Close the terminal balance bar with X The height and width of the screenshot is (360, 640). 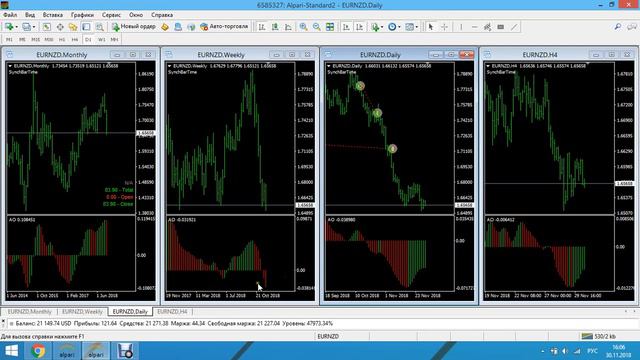[3, 322]
